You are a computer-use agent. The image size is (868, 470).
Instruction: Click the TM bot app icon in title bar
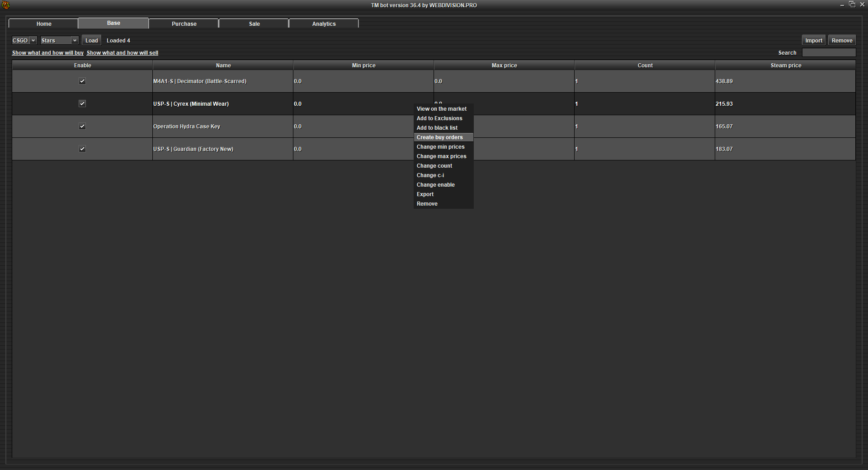[6, 5]
